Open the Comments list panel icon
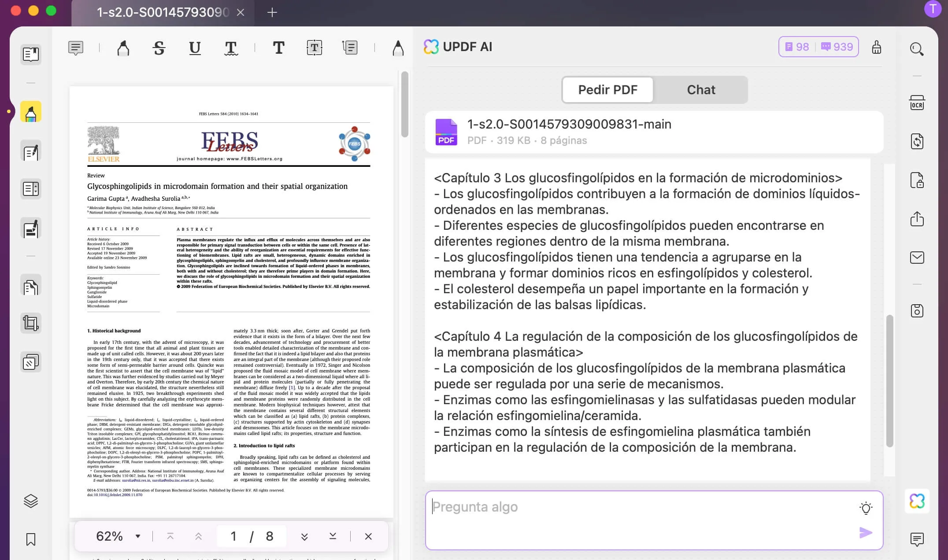Viewport: 948px width, 560px height. [917, 539]
